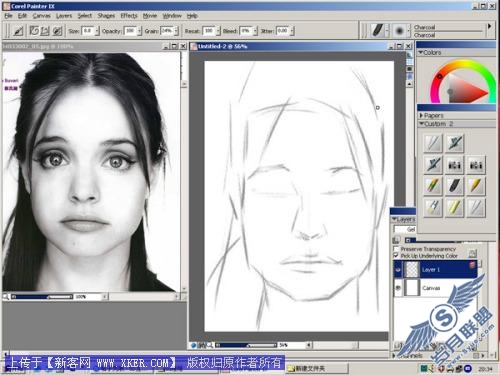Click the zoom slider of the Untitled-2 window
Screen dimensions: 500x375
(x=246, y=345)
